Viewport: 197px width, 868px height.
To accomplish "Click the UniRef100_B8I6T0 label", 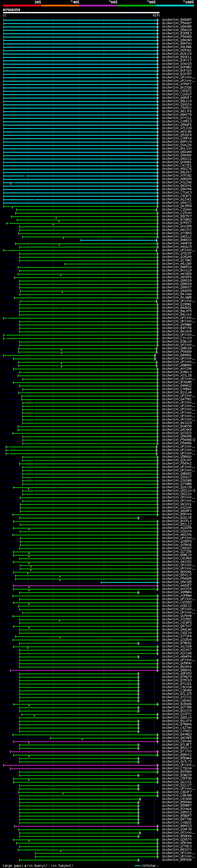I will 177,850.
